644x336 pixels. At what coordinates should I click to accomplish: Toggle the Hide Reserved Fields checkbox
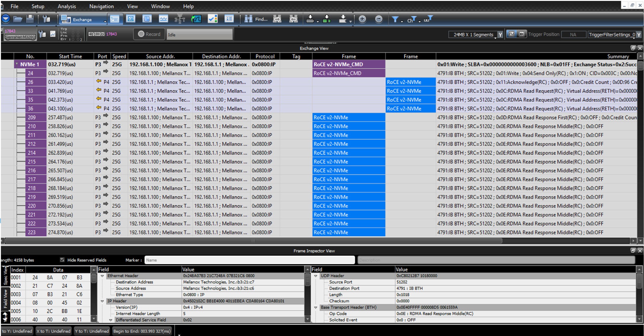click(x=62, y=260)
